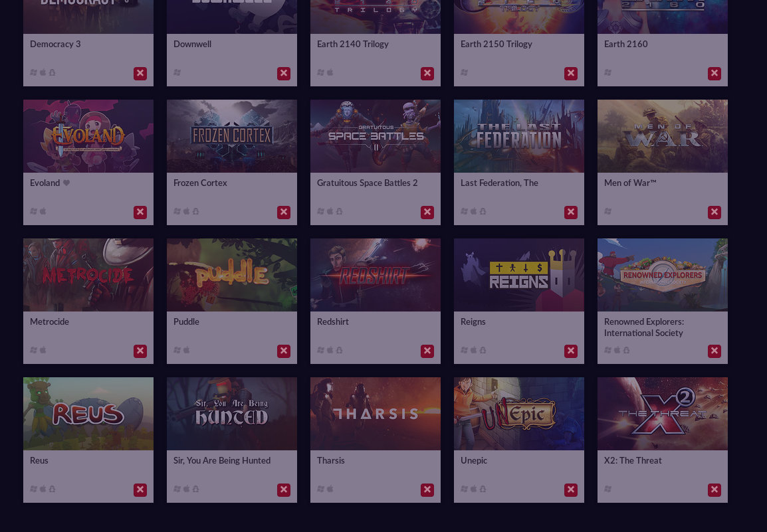Screen dimensions: 767x532
Task: Click the Frozen Cortex title text
Action: pyautogui.click(x=200, y=183)
